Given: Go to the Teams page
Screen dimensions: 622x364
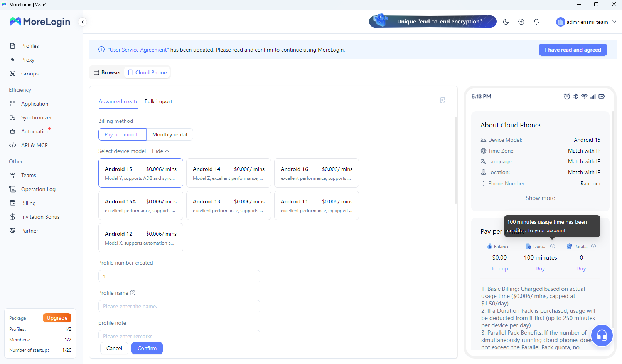Looking at the screenshot, I should point(29,175).
